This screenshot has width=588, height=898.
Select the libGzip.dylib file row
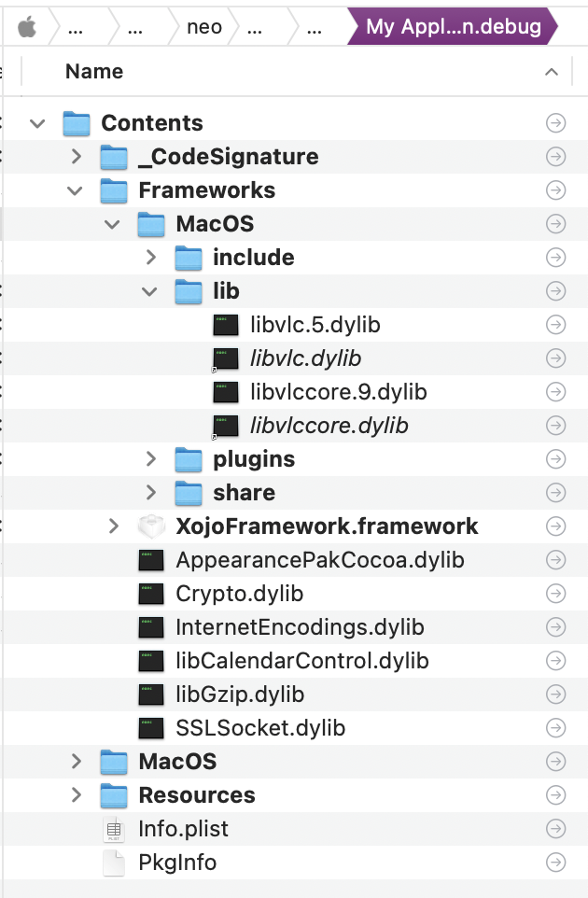pos(295,695)
